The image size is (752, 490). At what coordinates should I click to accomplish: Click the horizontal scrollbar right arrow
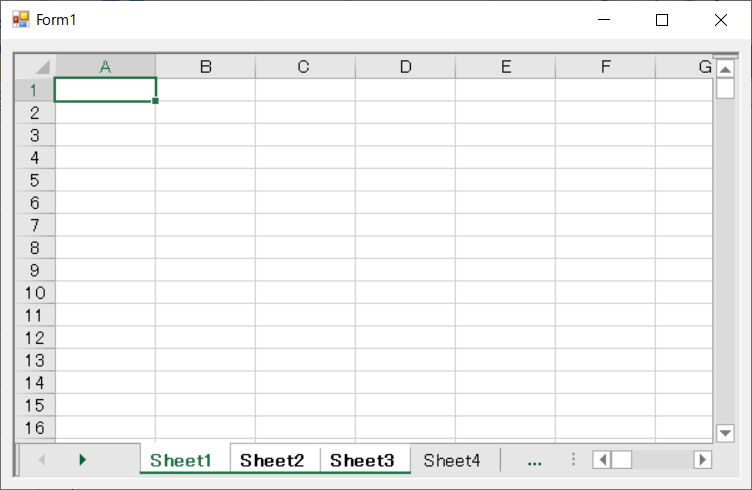tap(702, 460)
